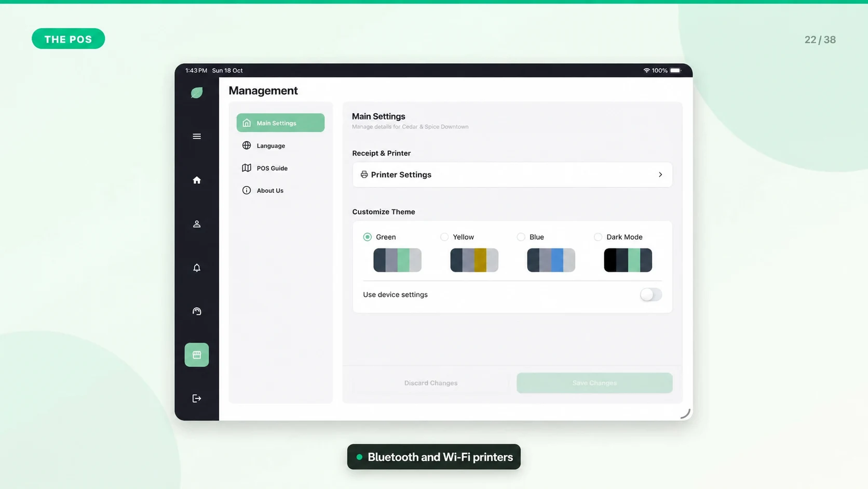This screenshot has height=489, width=868.
Task: Select the Yellow theme radio button
Action: click(x=444, y=237)
